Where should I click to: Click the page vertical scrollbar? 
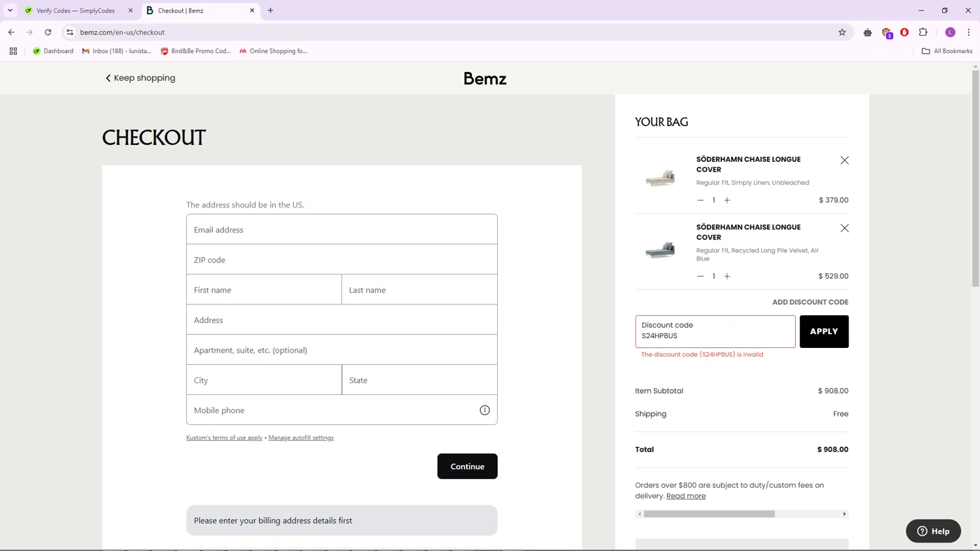coord(975,178)
